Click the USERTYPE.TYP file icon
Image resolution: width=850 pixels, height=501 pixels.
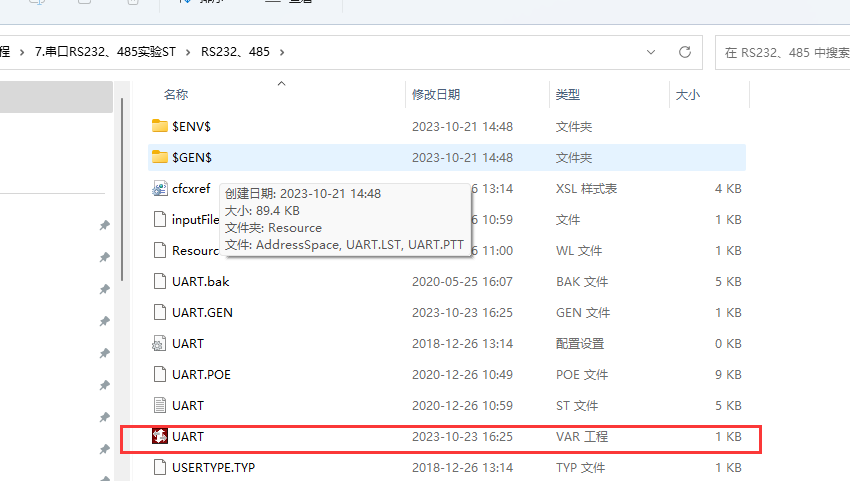tap(159, 467)
